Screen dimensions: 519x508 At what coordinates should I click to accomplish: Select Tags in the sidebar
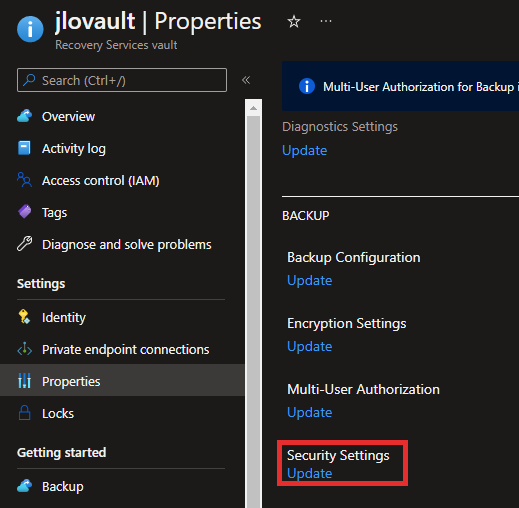tap(122, 213)
